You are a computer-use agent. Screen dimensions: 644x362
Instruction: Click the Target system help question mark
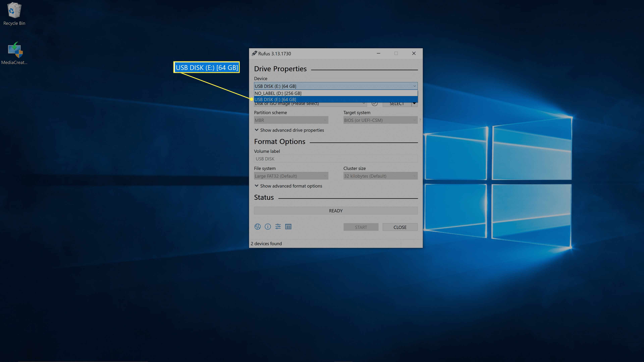pyautogui.click(x=420, y=120)
